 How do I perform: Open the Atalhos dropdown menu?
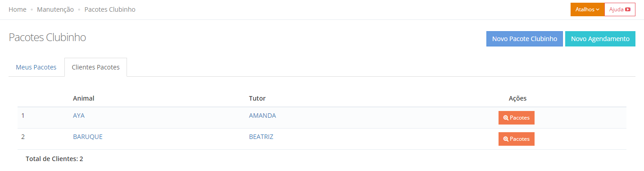point(587,9)
